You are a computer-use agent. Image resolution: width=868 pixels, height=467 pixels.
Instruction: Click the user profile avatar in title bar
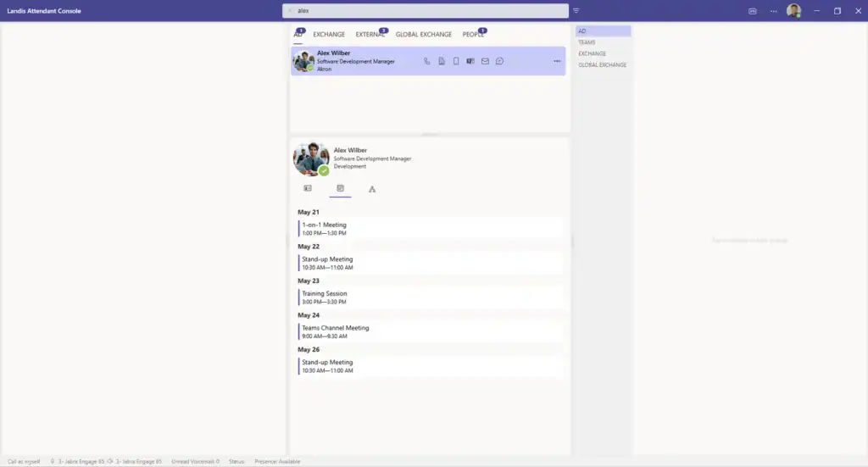click(x=793, y=10)
